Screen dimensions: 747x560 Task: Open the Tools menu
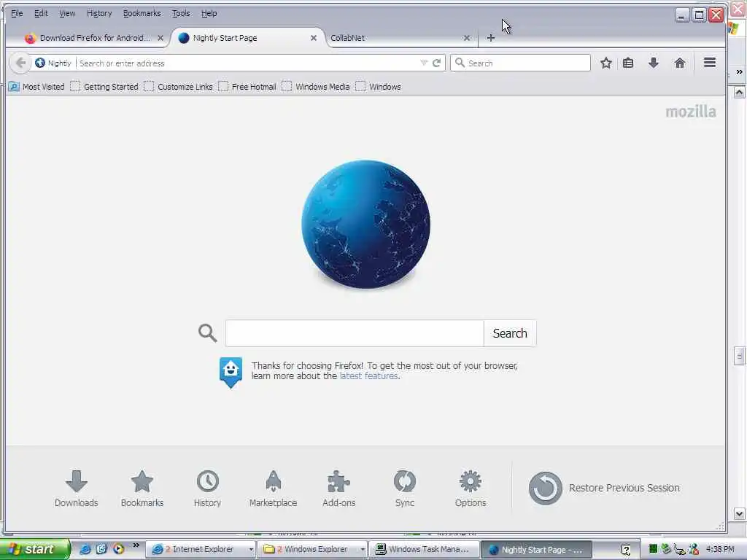[x=181, y=13]
